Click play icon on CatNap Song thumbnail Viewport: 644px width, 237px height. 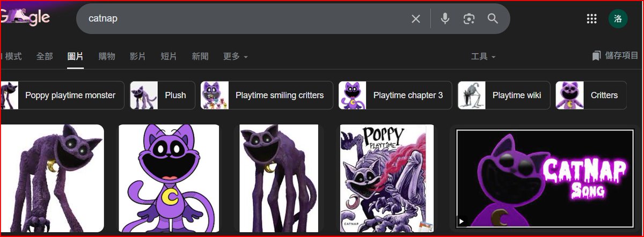click(462, 220)
